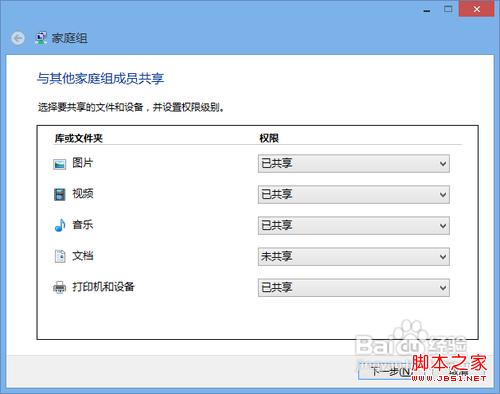Open the 文档 permission dropdown showing 未共享

354,256
